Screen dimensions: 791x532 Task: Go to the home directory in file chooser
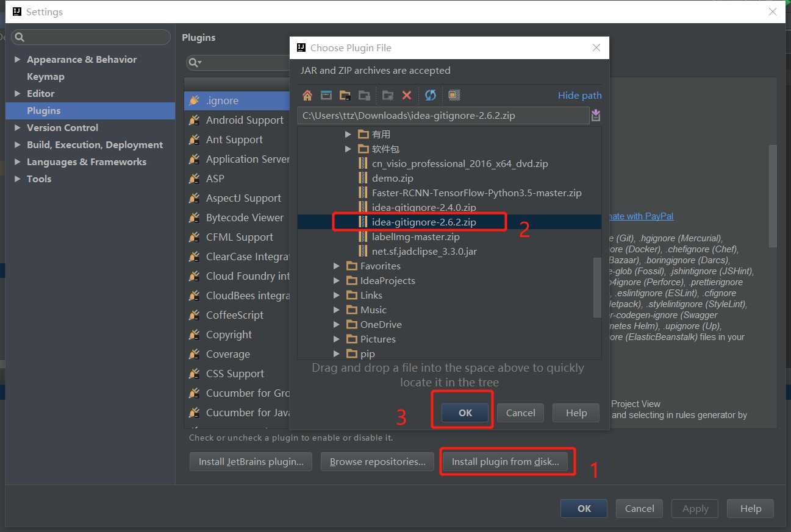tap(307, 95)
